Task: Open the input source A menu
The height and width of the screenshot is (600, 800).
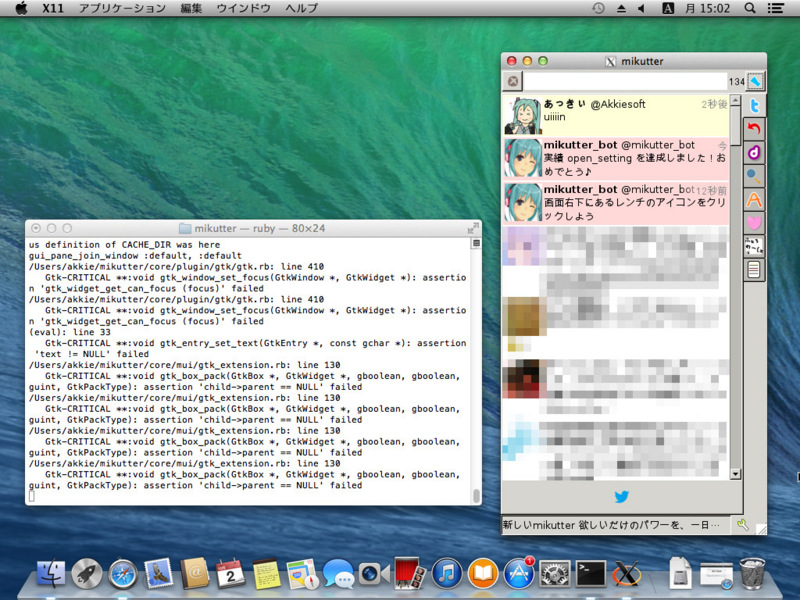Action: 667,8
